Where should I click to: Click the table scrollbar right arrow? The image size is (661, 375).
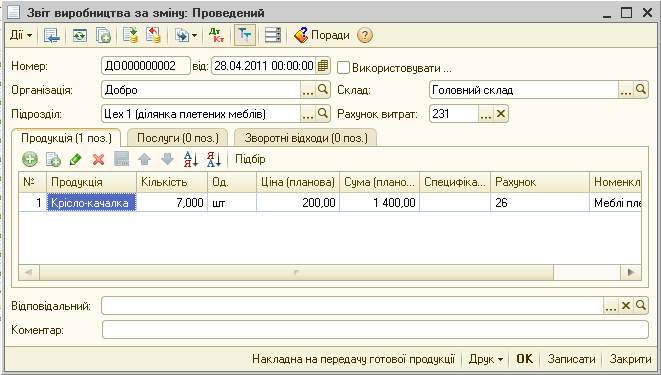tap(631, 272)
